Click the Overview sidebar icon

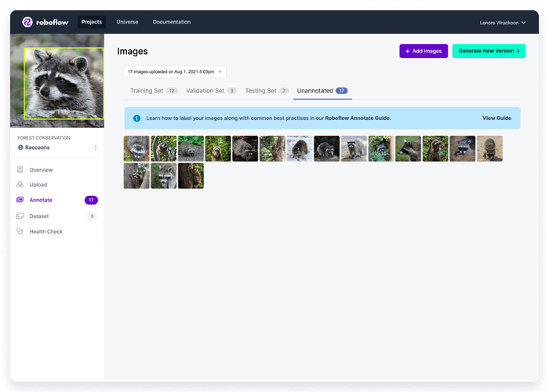20,170
